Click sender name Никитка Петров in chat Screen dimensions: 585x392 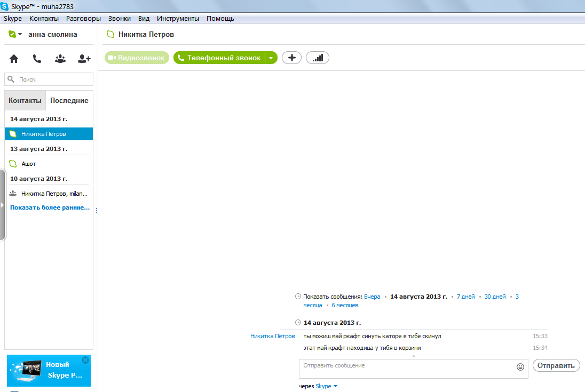272,336
